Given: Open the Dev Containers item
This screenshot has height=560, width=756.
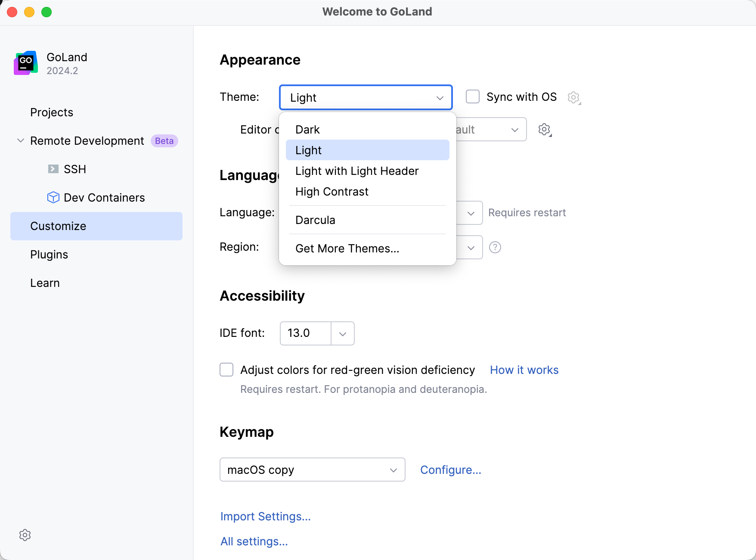Looking at the screenshot, I should (104, 197).
